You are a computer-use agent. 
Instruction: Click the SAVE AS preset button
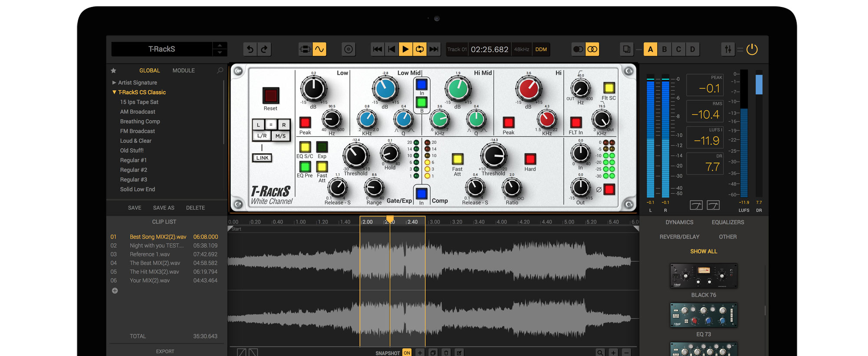coord(164,208)
